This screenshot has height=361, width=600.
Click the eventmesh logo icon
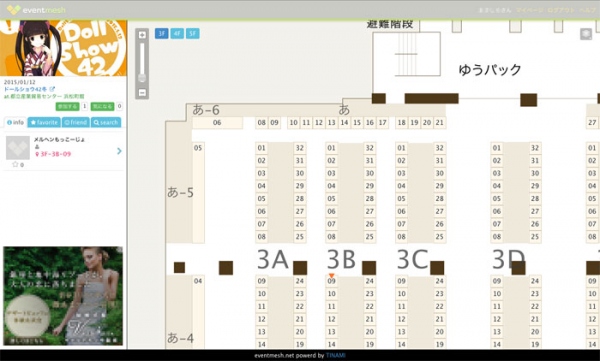[x=13, y=10]
